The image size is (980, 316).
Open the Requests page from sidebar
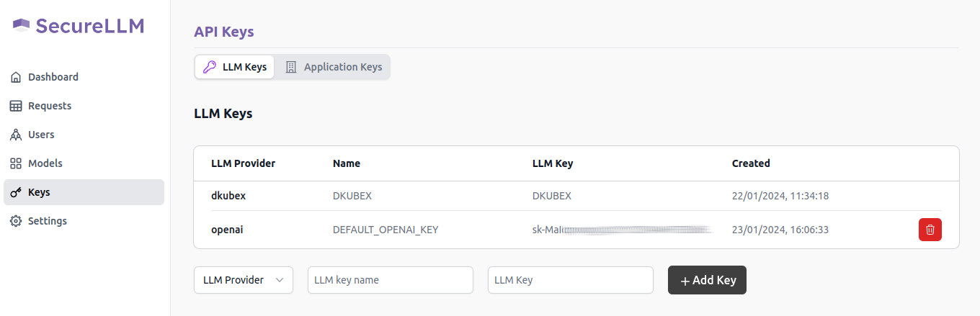(50, 106)
